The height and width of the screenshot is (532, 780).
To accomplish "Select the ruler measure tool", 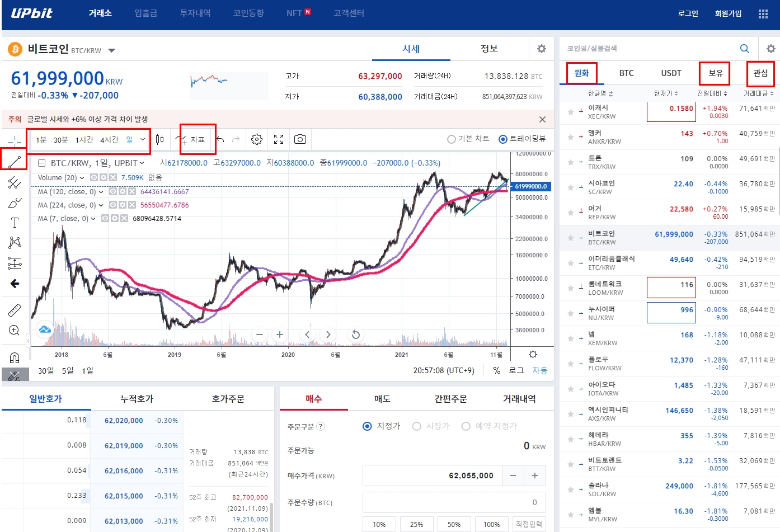I will (15, 310).
